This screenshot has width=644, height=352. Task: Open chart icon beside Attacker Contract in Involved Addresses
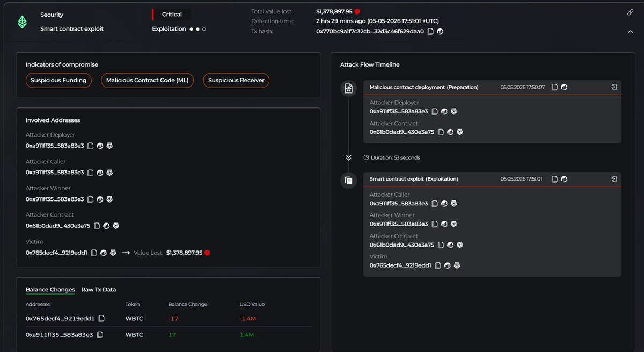(106, 226)
